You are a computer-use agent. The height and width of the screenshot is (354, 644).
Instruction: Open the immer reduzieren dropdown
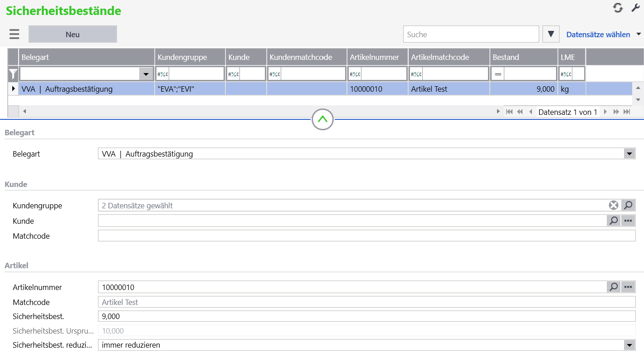pos(629,345)
